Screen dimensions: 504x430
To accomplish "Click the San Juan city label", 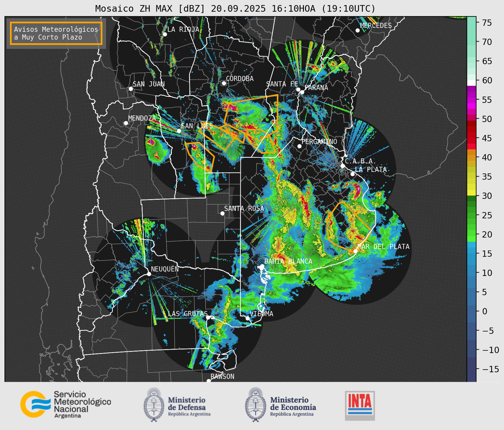I will 148,84.
